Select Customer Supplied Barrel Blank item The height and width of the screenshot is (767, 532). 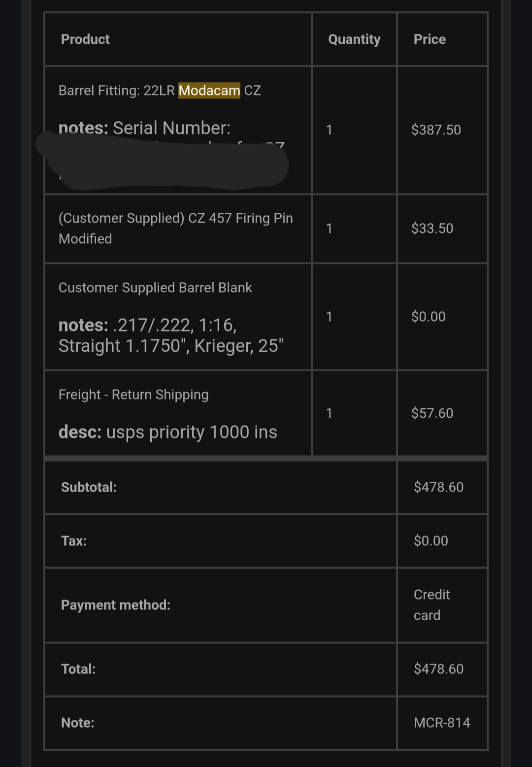point(155,288)
